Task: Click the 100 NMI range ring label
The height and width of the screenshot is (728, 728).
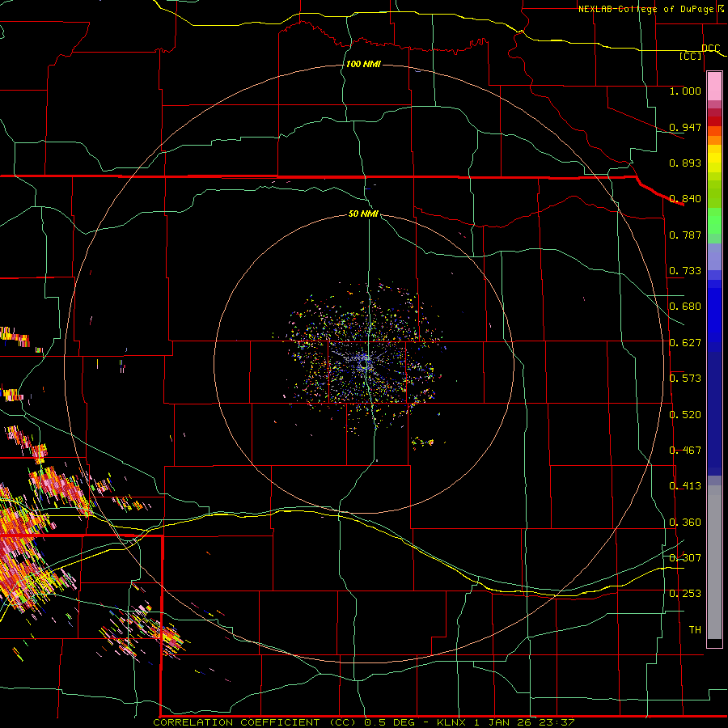Action: coord(363,64)
